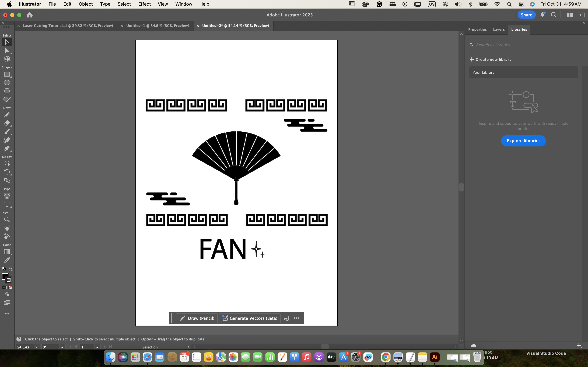Swap fill and stroke colors
This screenshot has width=588, height=367.
[x=11, y=269]
